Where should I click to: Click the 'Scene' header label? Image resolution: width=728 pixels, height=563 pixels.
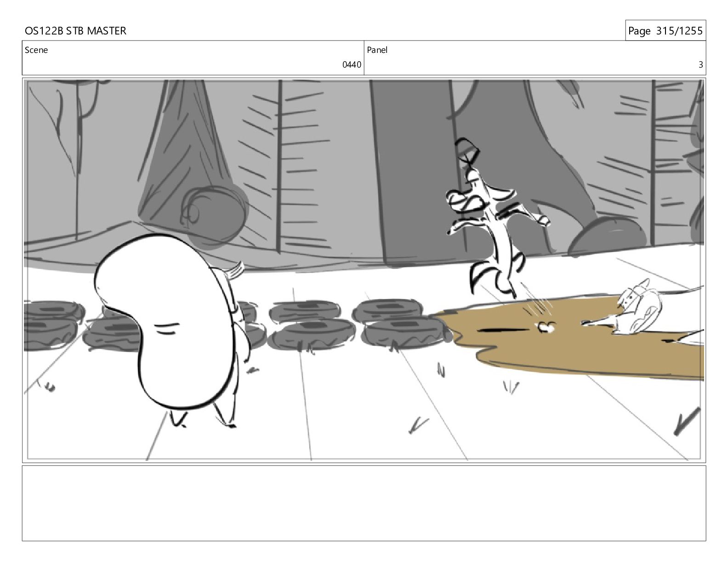pyautogui.click(x=36, y=50)
